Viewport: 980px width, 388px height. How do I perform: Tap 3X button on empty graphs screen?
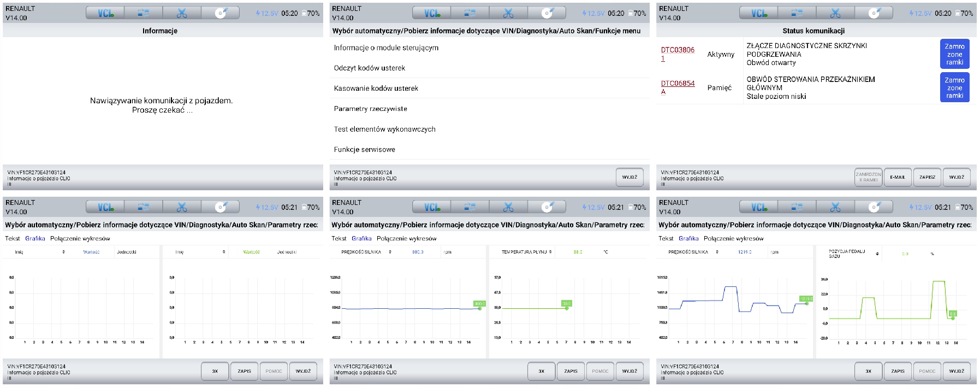(215, 371)
